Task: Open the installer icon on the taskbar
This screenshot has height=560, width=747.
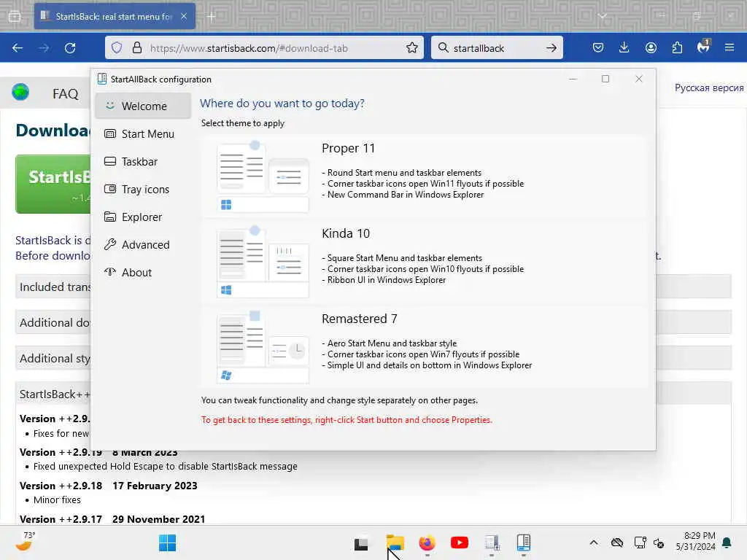Action: (492, 542)
